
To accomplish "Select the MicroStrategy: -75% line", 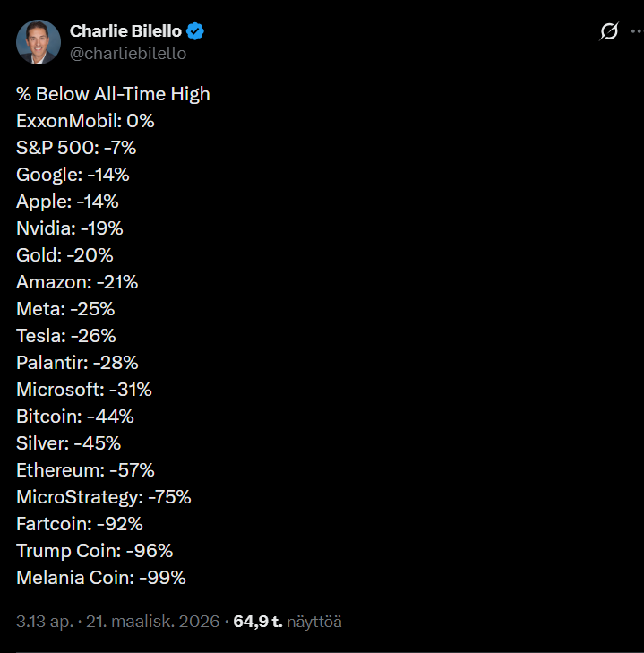I will [x=103, y=497].
